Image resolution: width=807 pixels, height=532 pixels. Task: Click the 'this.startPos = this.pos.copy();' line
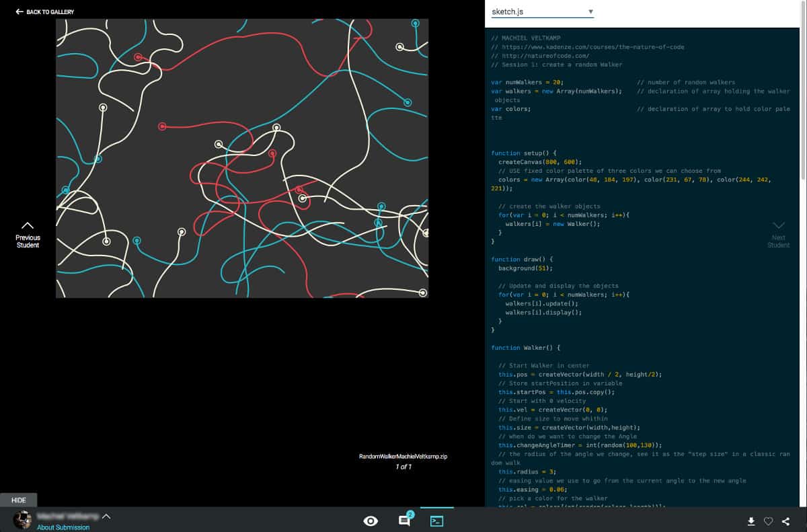556,392
